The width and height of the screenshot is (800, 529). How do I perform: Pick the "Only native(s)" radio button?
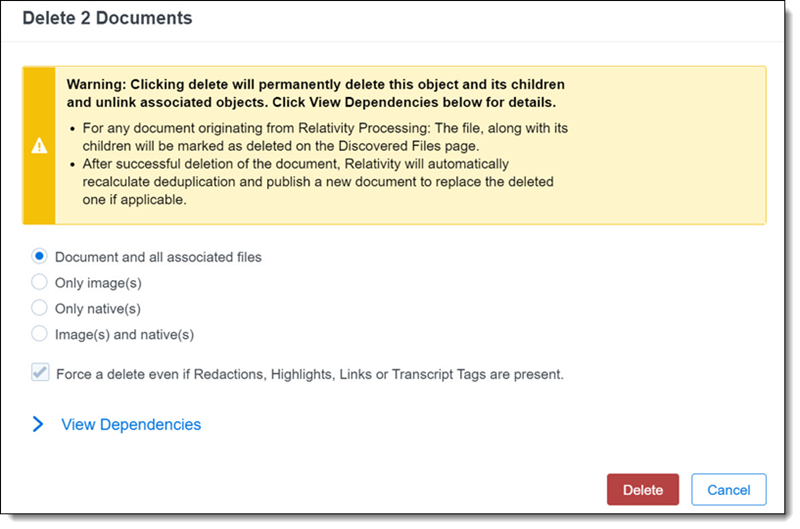(x=40, y=308)
